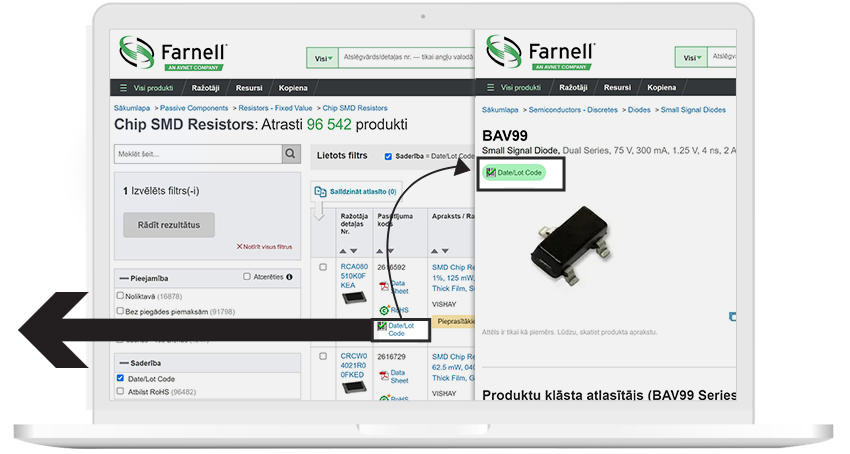The width and height of the screenshot is (850, 454).
Task: Open Passive Components breadcrumb
Action: (194, 108)
